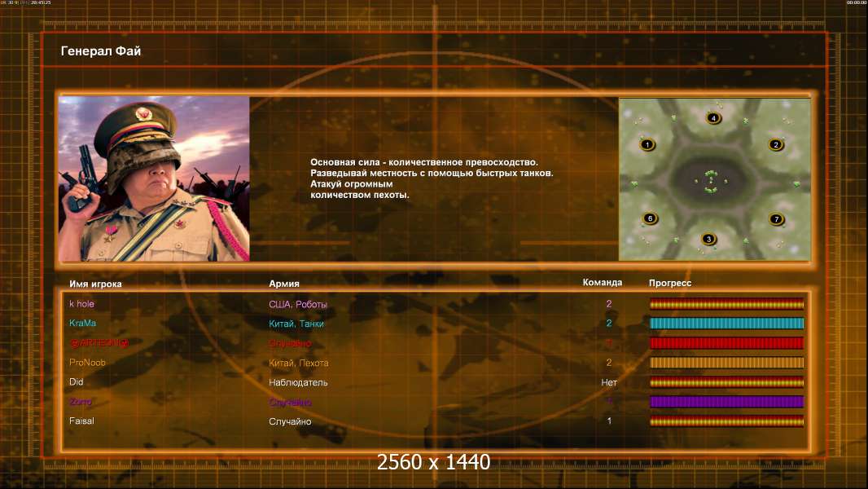Click the "Армия" column header
Viewport: 868px width, 489px height.
[284, 284]
